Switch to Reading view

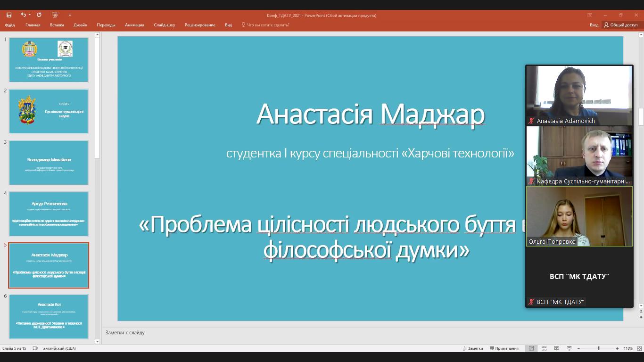click(x=557, y=348)
